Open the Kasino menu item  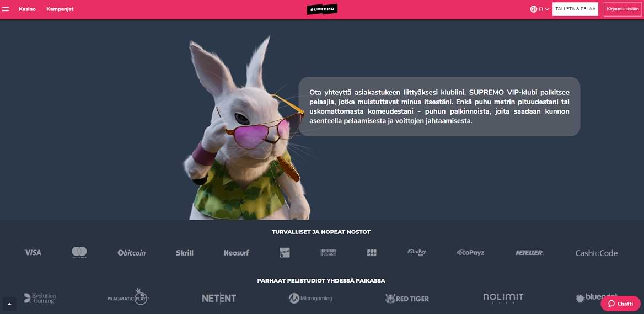(x=27, y=9)
